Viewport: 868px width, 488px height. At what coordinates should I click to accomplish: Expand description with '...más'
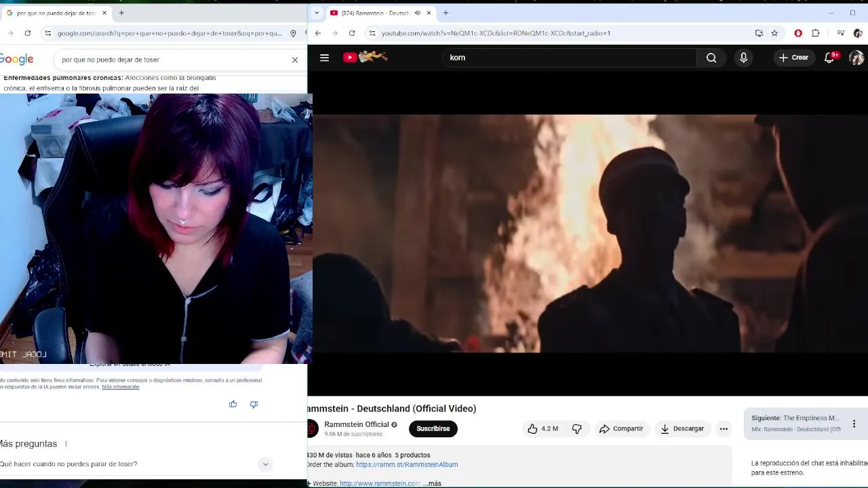click(x=433, y=483)
